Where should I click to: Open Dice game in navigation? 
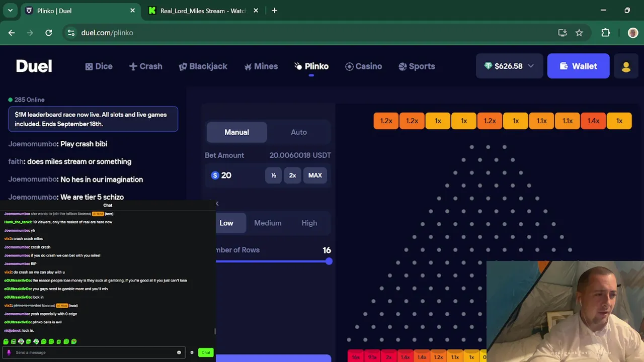coord(99,66)
